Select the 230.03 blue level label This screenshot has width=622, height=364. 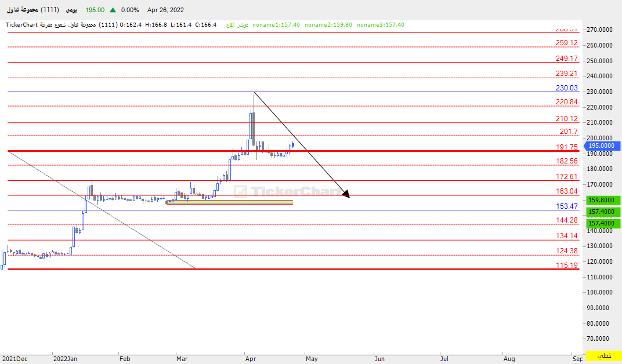566,88
